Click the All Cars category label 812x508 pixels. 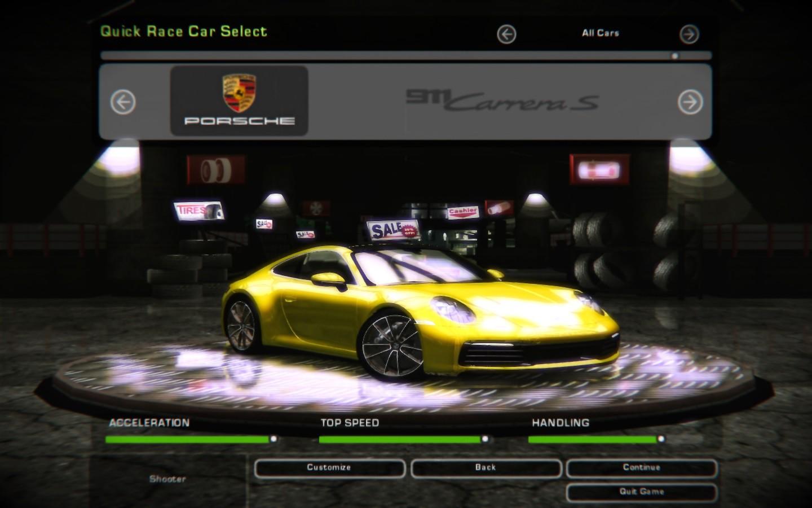[601, 33]
